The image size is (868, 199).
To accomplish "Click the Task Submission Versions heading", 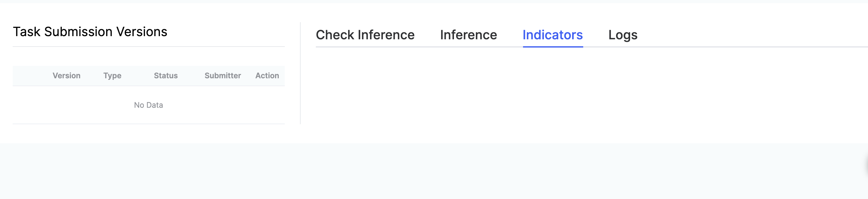I will tap(90, 32).
